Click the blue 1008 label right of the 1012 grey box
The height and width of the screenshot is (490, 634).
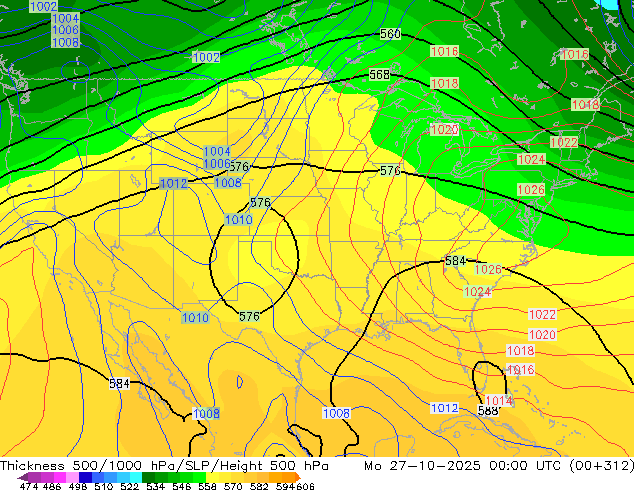click(x=228, y=183)
